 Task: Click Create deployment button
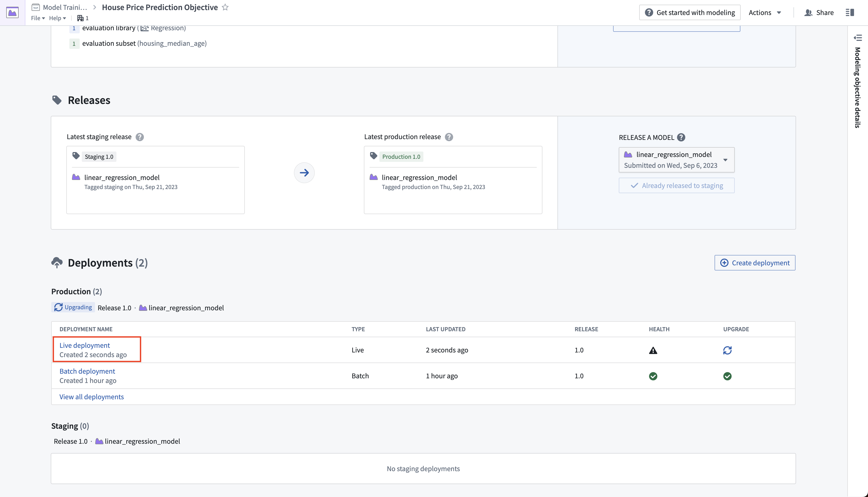(755, 263)
